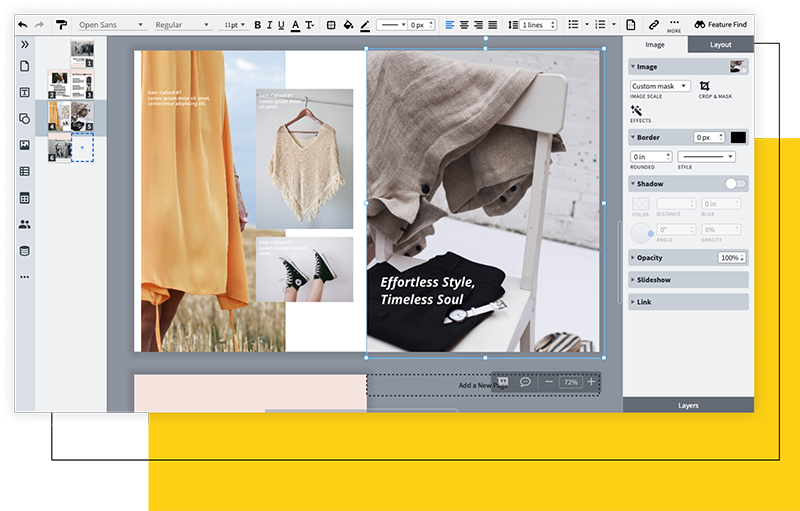Switch to the Image tab
The height and width of the screenshot is (511, 800).
(x=655, y=44)
